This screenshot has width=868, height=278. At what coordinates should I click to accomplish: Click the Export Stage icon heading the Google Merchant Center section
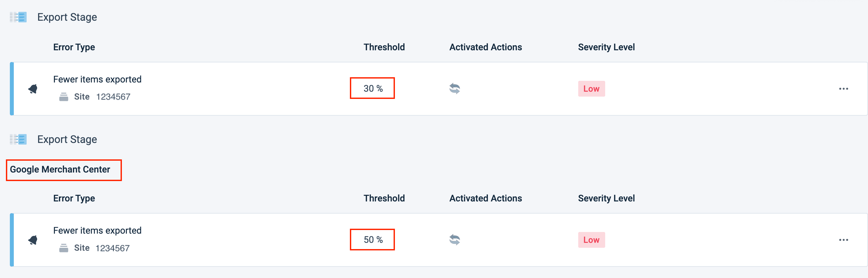click(x=18, y=140)
